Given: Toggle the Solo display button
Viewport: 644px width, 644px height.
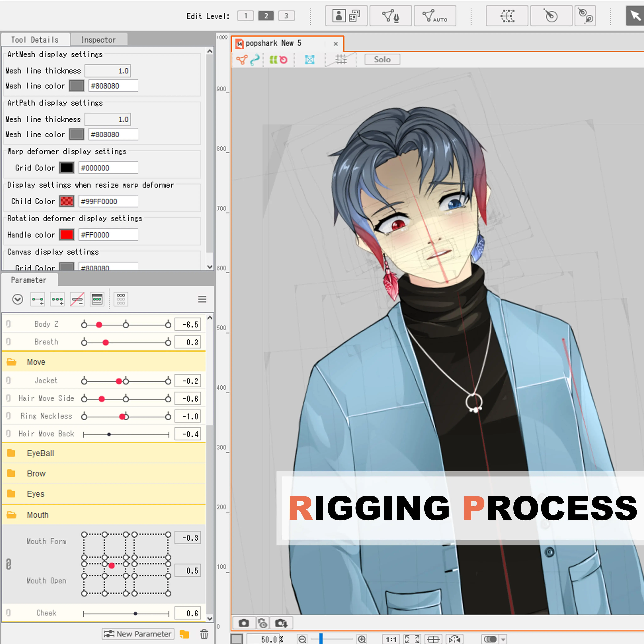Looking at the screenshot, I should (x=382, y=59).
